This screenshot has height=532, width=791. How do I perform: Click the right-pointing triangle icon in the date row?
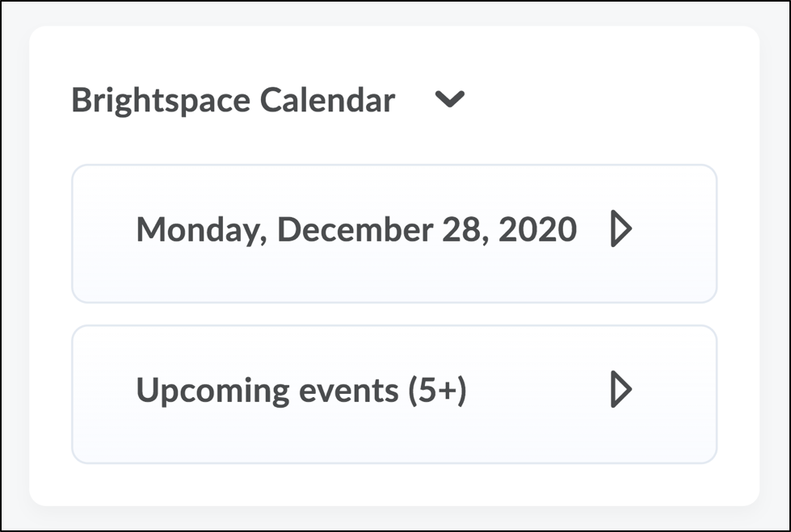point(620,230)
